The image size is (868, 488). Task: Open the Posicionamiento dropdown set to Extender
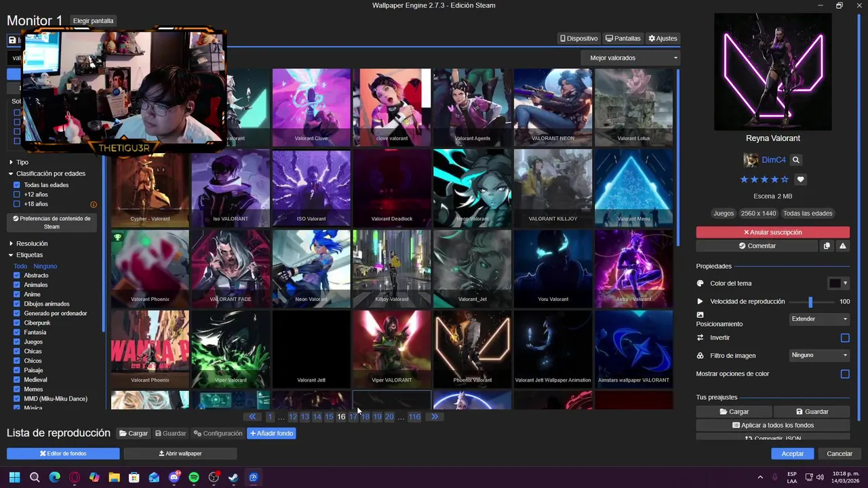[x=820, y=319]
